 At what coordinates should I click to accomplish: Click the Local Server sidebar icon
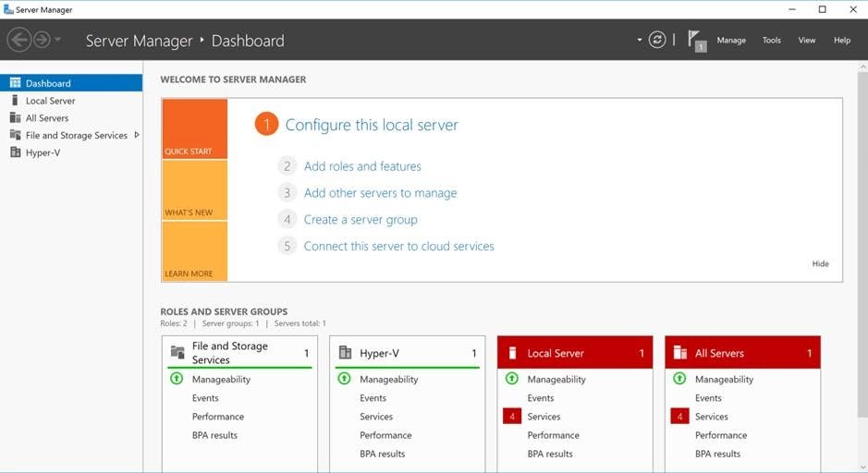[x=16, y=101]
